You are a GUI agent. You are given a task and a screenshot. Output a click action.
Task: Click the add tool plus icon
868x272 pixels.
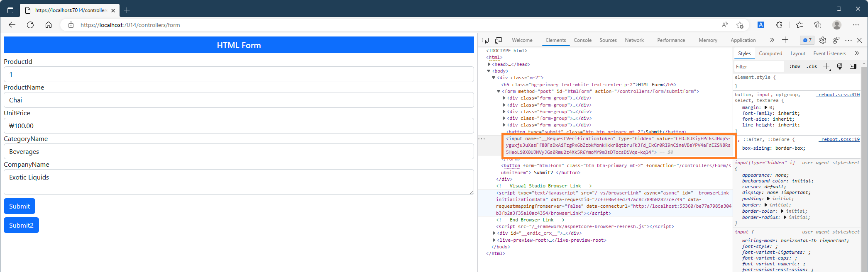785,40
